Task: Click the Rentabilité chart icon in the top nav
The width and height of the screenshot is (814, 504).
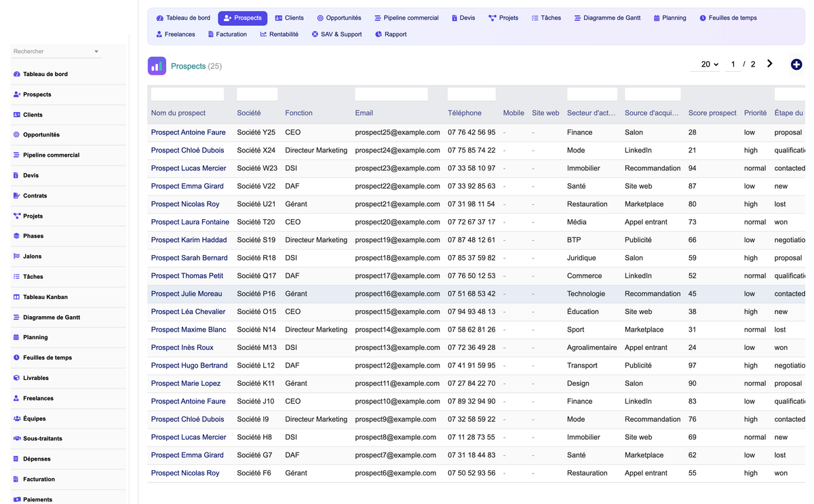Action: [263, 34]
